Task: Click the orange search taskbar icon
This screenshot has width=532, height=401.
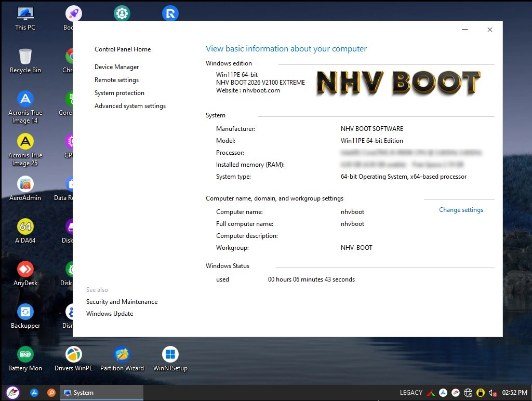Action: [x=51, y=393]
